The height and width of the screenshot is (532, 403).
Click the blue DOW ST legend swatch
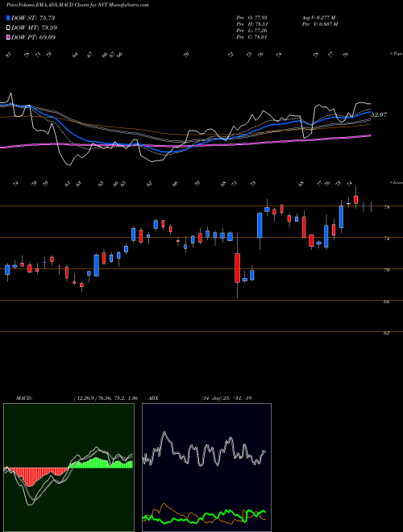click(x=9, y=18)
